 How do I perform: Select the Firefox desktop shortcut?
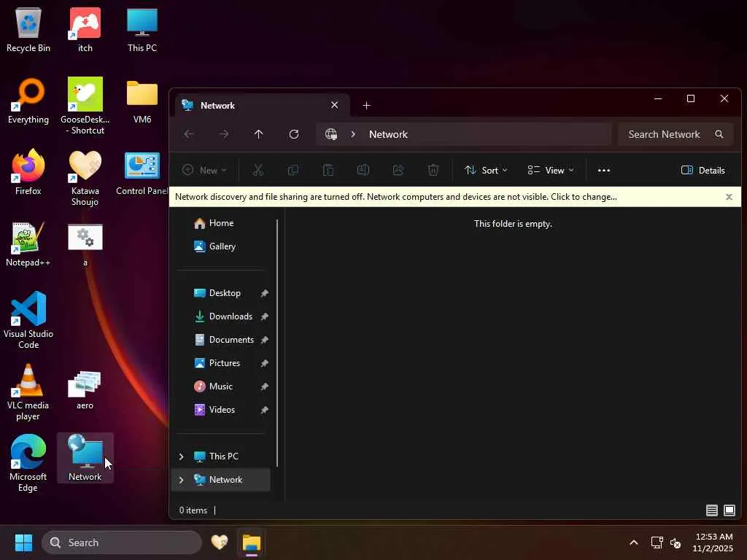click(x=28, y=172)
